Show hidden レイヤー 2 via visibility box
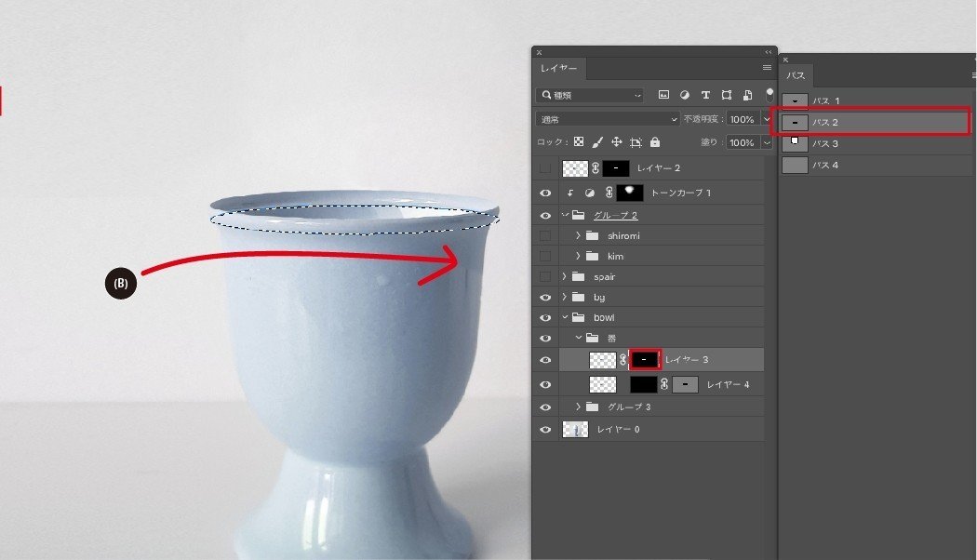The width and height of the screenshot is (977, 560). [x=545, y=168]
